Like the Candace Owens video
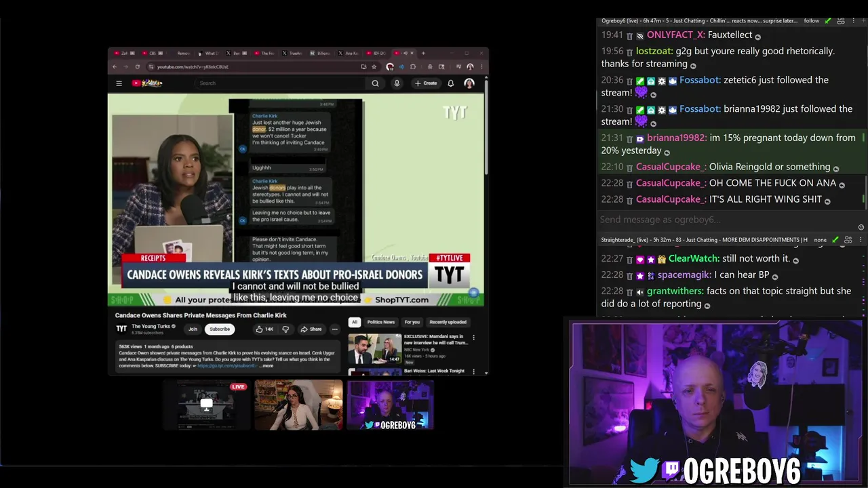The height and width of the screenshot is (488, 868). (x=264, y=329)
